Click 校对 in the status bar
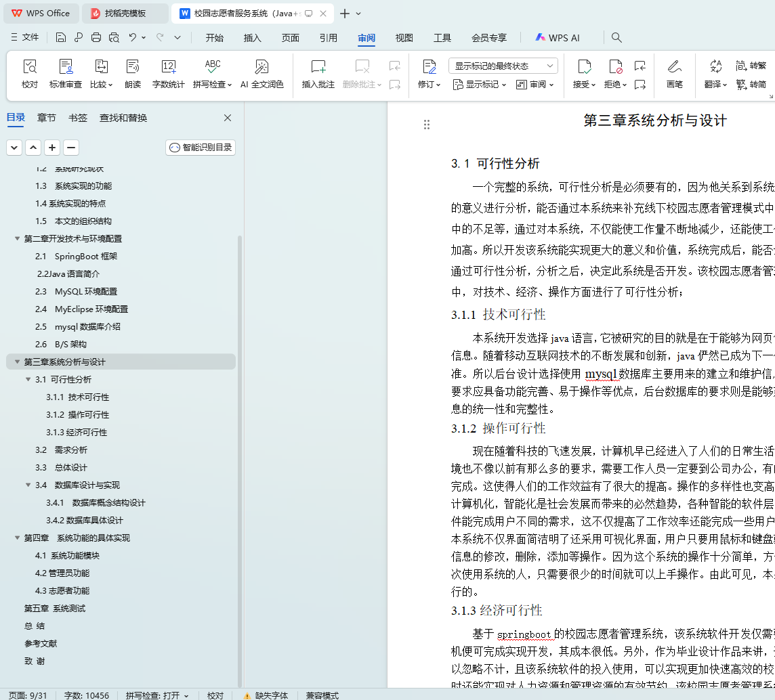This screenshot has width=775, height=700. (x=215, y=695)
